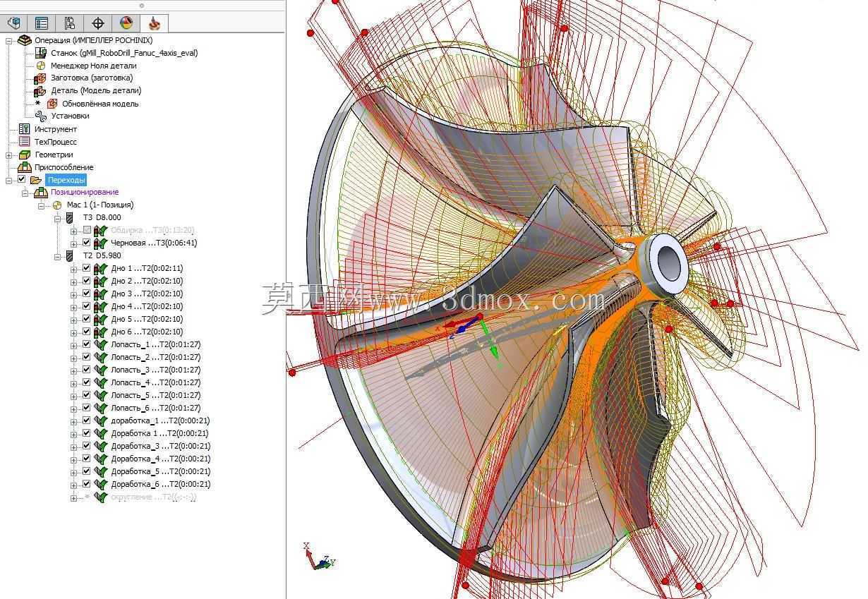Click the Доработка_6 operation status icon
The width and height of the screenshot is (868, 599).
coord(100,484)
